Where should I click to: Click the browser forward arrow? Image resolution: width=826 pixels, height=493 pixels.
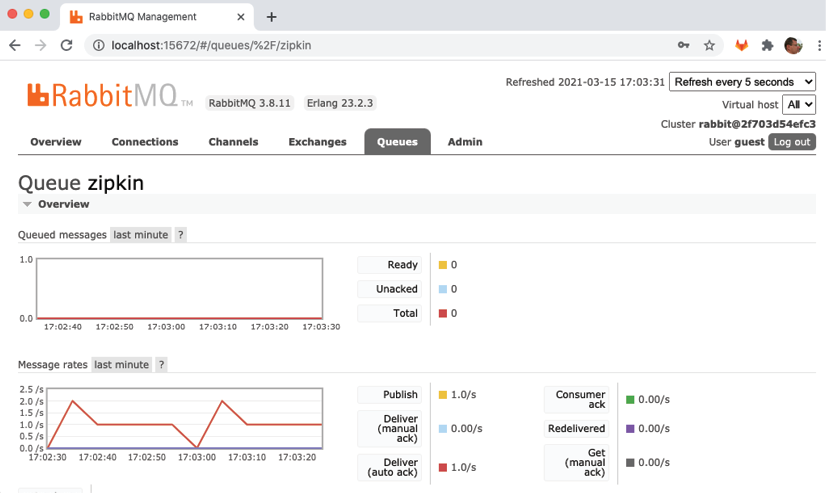click(x=41, y=45)
